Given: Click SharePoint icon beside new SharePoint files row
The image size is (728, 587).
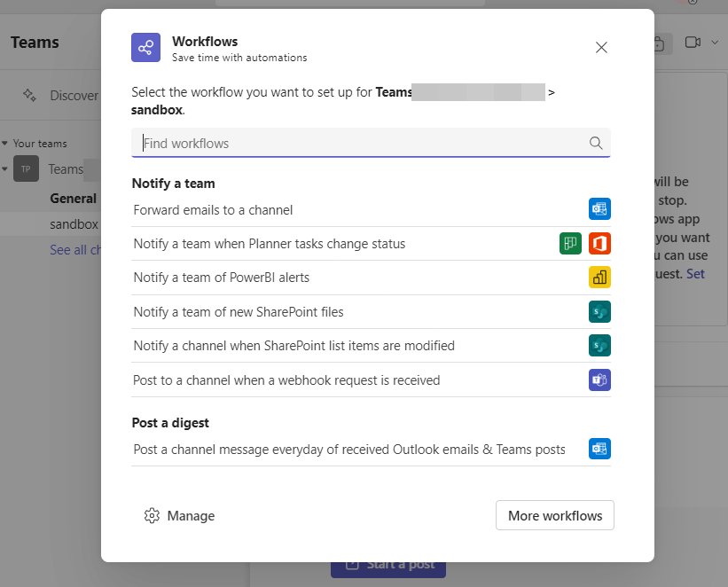Looking at the screenshot, I should point(599,311).
